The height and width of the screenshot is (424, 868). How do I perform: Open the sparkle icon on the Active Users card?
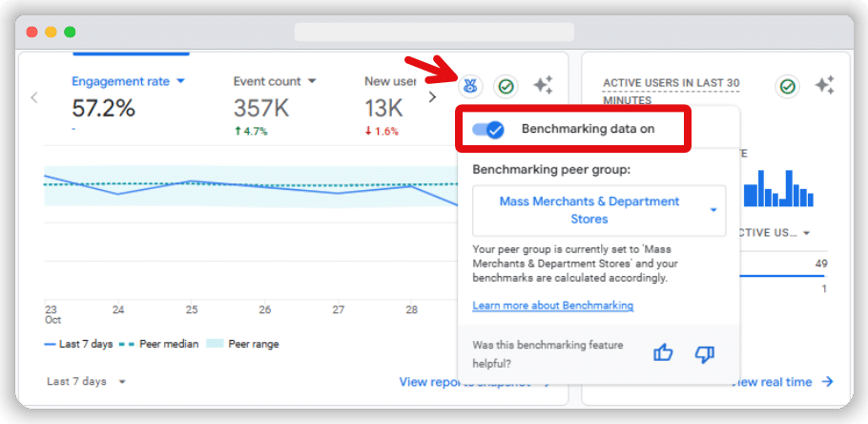(824, 86)
